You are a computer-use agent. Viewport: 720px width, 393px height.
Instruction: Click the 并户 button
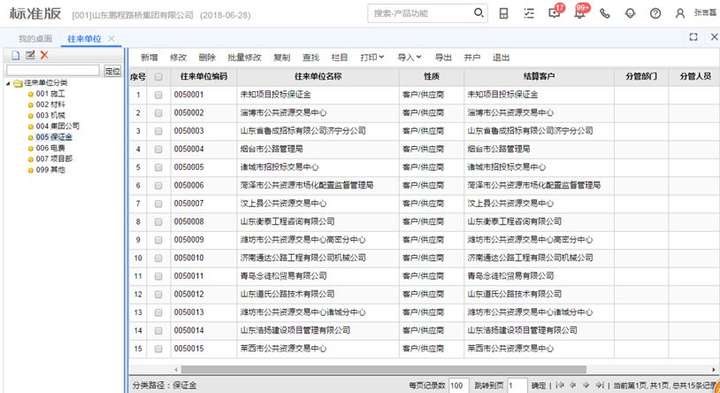[472, 57]
